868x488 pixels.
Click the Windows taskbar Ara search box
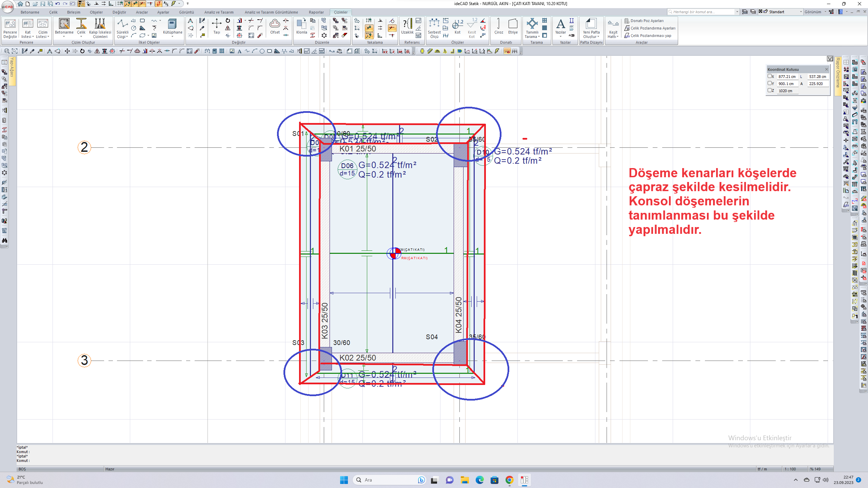[389, 480]
